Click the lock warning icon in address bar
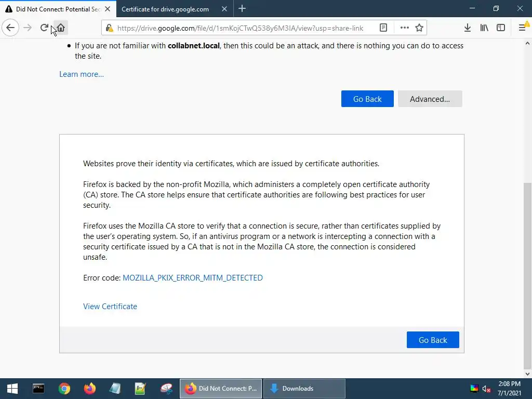This screenshot has width=532, height=399. tap(109, 28)
